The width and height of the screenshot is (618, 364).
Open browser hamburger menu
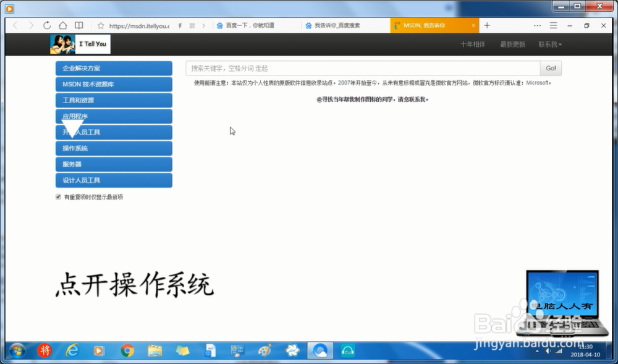(553, 25)
